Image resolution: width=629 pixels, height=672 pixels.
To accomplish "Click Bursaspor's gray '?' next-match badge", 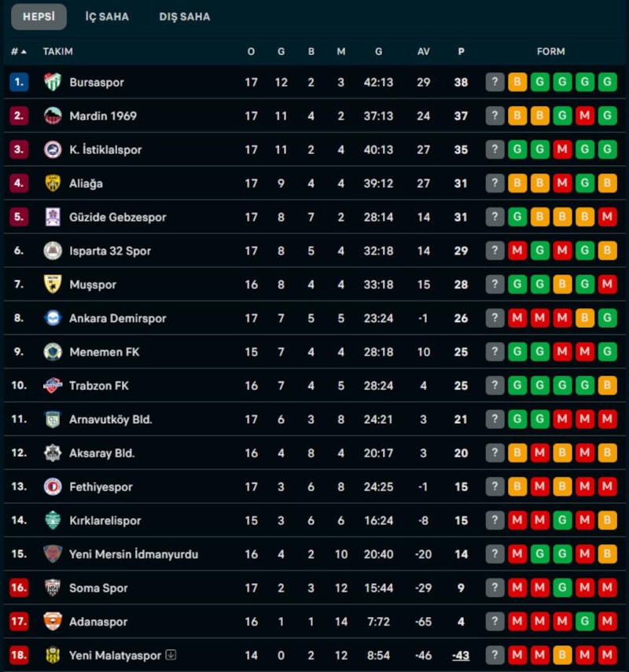I will [495, 82].
